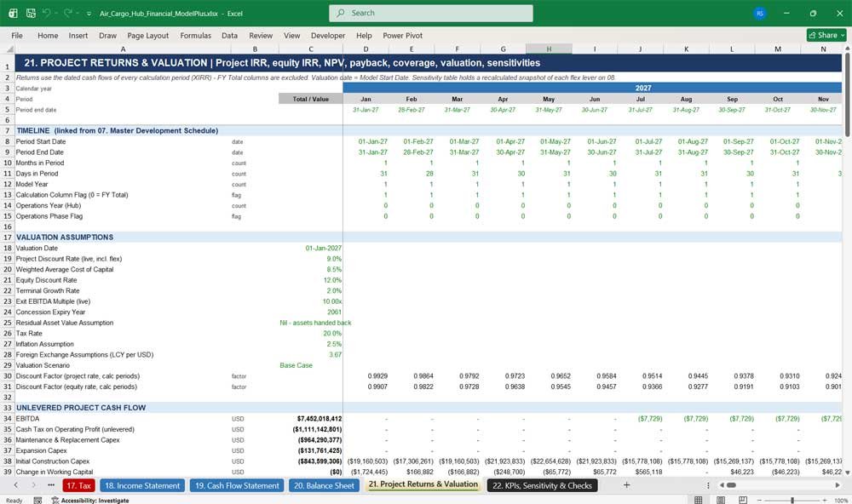Viewport: 852px width, 504px height.
Task: Open the Insert ribbon tab
Action: [78, 35]
